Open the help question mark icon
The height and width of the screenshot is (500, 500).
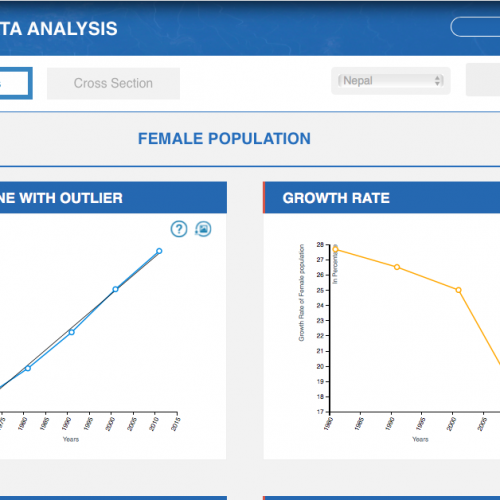pyautogui.click(x=179, y=229)
